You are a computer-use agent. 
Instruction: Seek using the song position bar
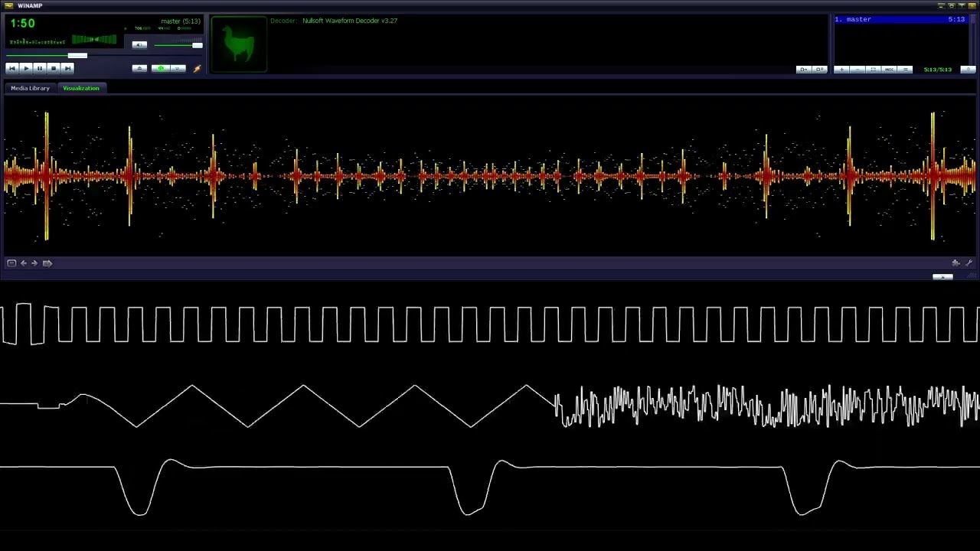(104, 55)
